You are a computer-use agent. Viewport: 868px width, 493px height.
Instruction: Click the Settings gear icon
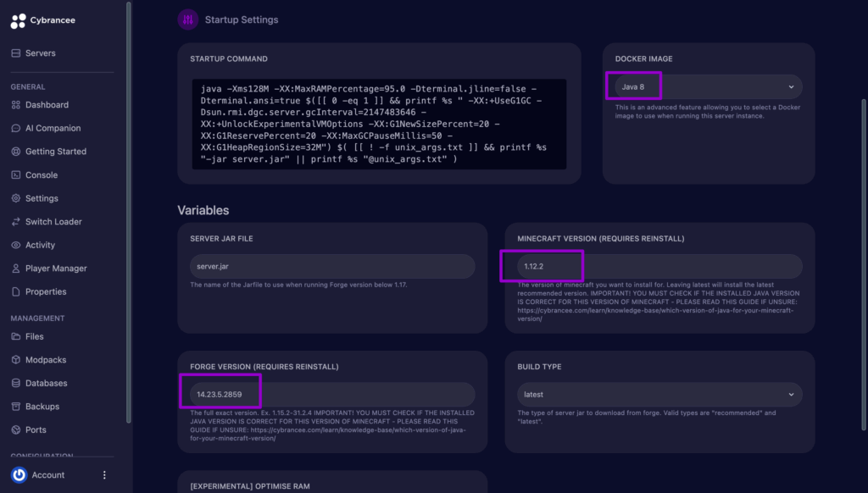(x=15, y=198)
